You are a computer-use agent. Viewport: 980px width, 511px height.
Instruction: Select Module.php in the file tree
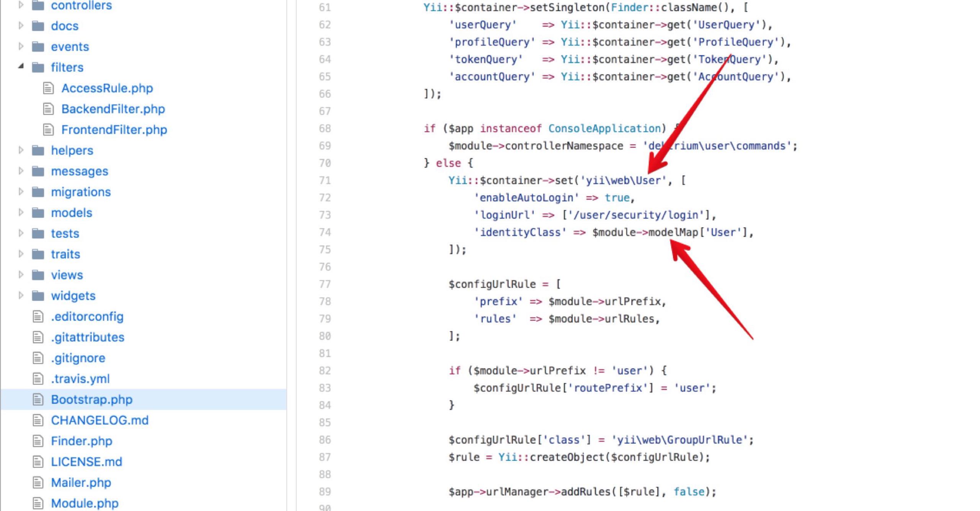coord(85,503)
